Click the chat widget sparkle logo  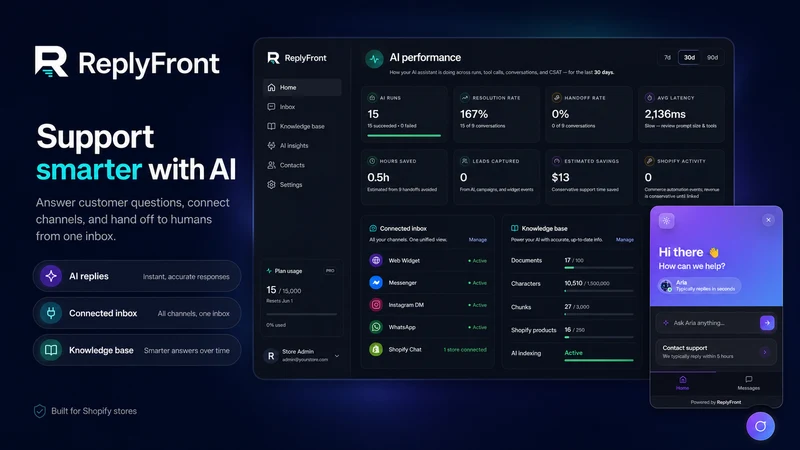tap(666, 221)
